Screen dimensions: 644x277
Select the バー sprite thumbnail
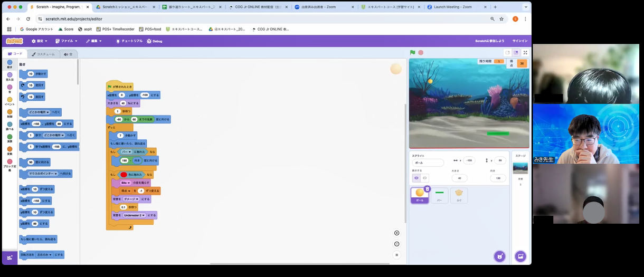coord(439,195)
